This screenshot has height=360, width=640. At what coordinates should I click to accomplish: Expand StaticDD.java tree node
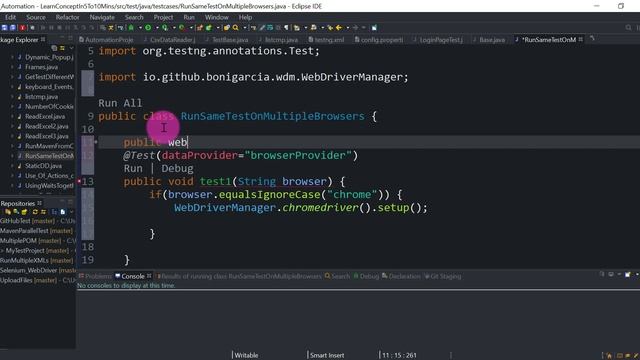coord(12,166)
